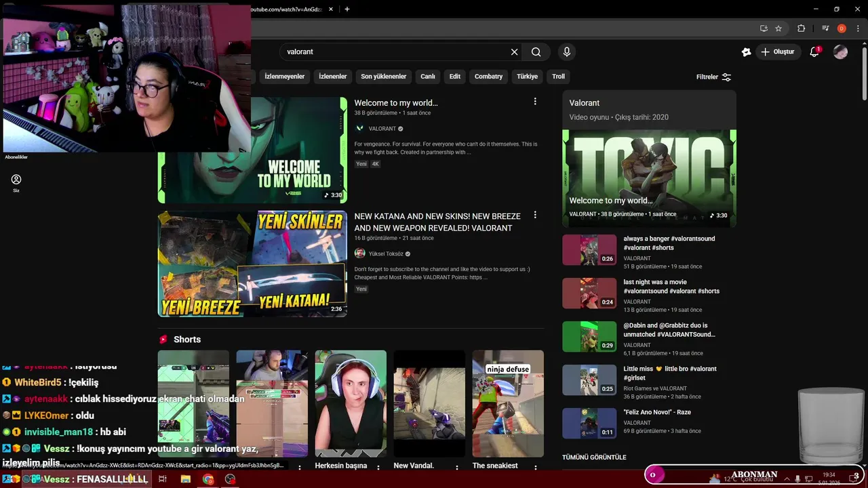Open Task View in taskbar
Viewport: 868px width, 488px height.
pos(163,479)
